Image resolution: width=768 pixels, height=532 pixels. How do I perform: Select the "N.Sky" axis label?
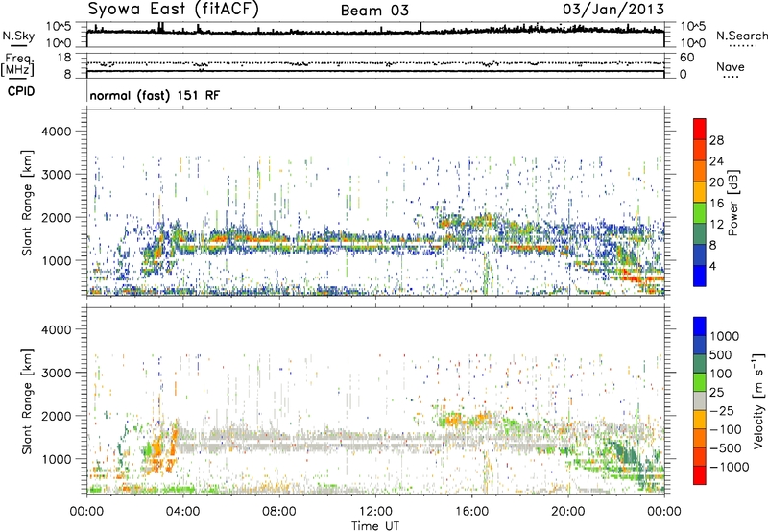[18, 36]
